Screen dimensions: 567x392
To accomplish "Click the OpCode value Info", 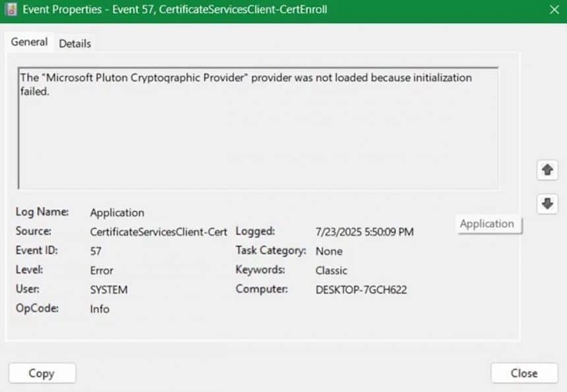I will (x=100, y=309).
